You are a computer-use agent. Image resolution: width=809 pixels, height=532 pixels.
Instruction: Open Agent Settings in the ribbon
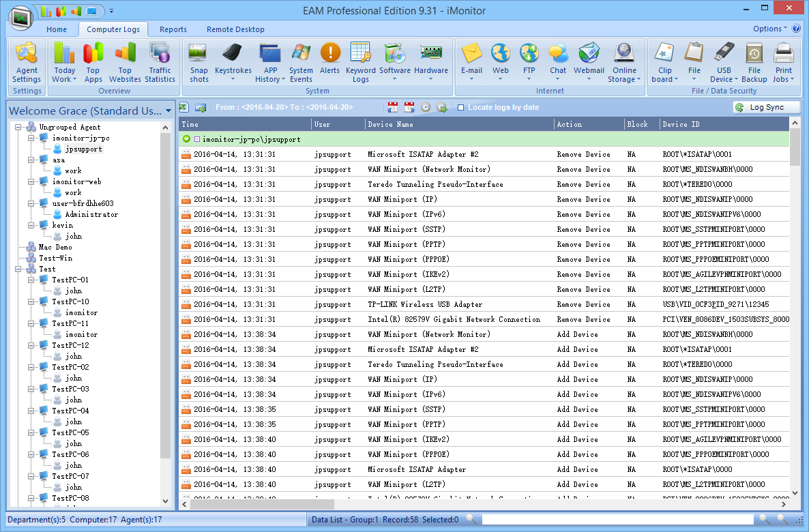(27, 62)
